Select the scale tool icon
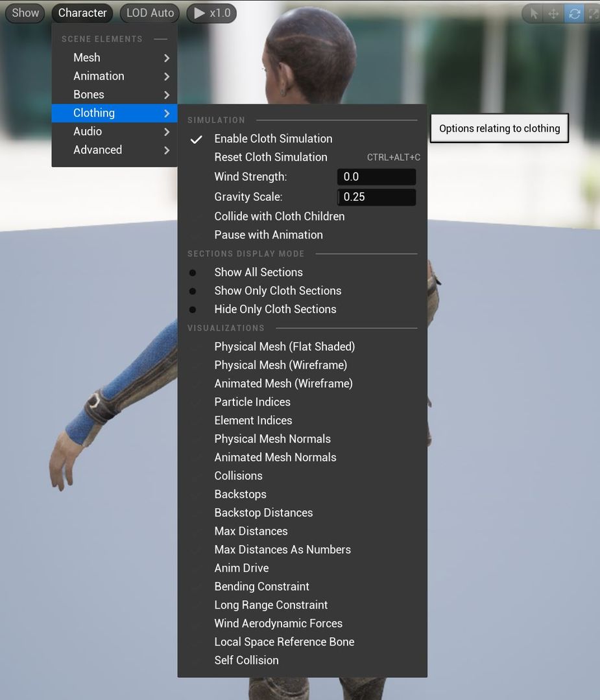This screenshot has height=700, width=600. click(x=593, y=13)
